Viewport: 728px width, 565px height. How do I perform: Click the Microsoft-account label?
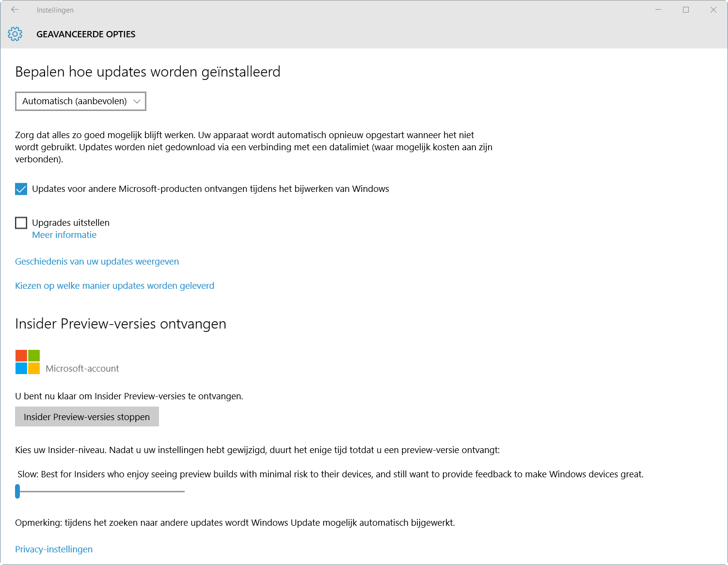(x=82, y=369)
